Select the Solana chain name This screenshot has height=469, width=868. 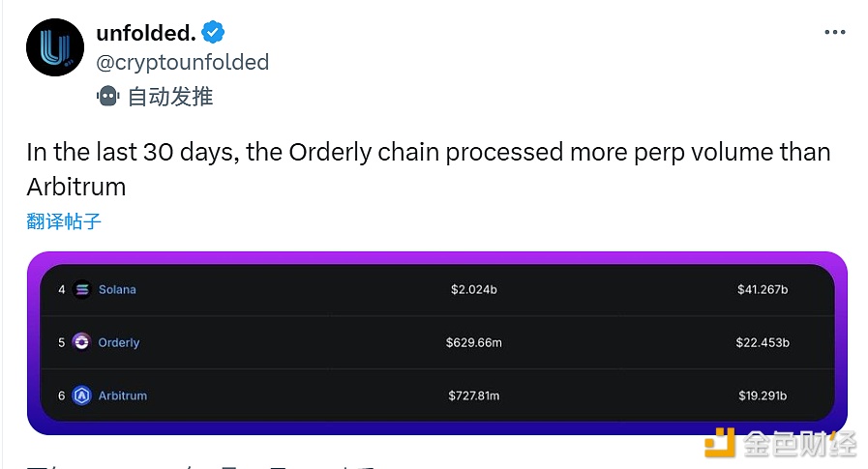pyautogui.click(x=117, y=289)
